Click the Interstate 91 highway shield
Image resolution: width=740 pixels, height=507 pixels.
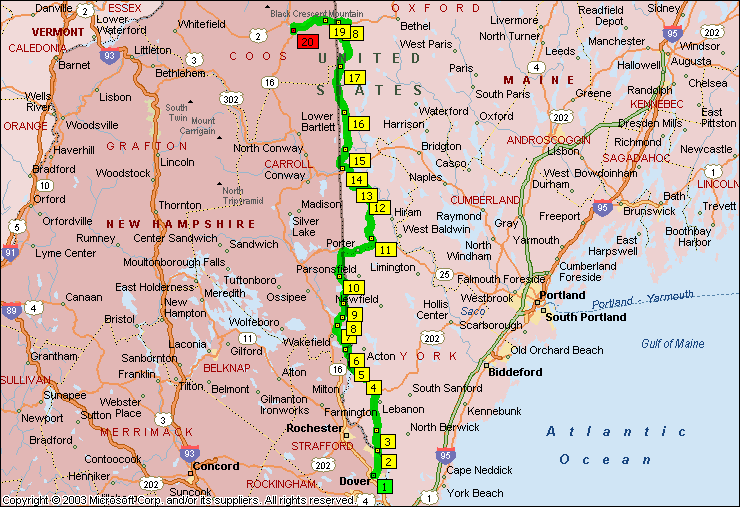9,253
